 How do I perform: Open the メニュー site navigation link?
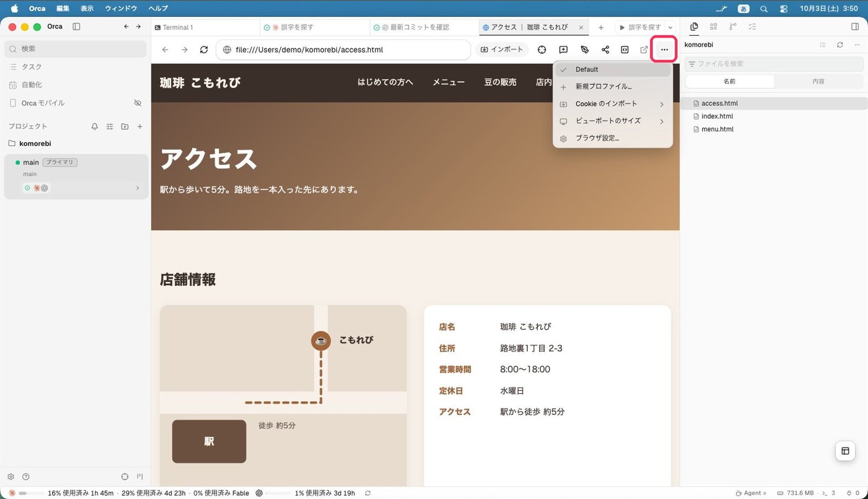point(449,82)
